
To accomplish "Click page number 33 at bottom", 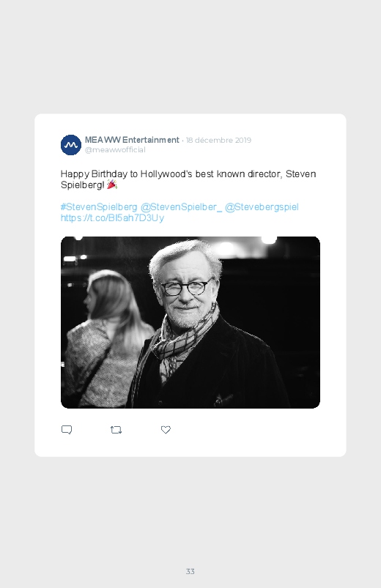I will [x=190, y=571].
